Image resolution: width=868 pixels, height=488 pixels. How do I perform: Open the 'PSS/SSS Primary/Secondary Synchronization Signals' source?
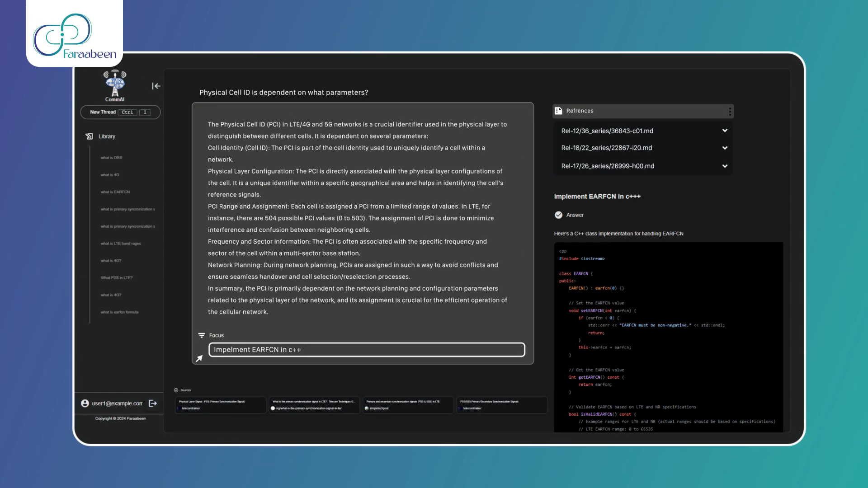pyautogui.click(x=502, y=405)
